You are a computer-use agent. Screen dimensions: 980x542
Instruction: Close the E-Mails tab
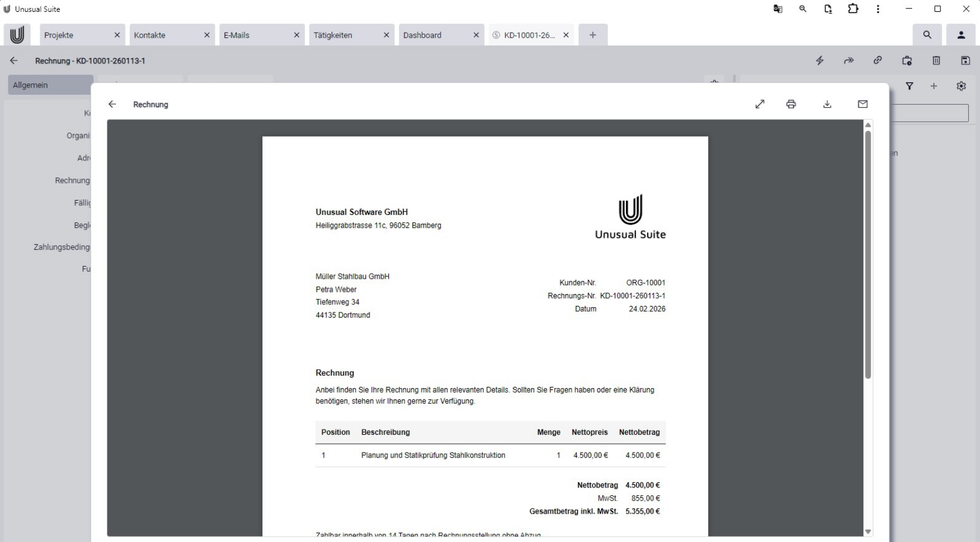296,35
